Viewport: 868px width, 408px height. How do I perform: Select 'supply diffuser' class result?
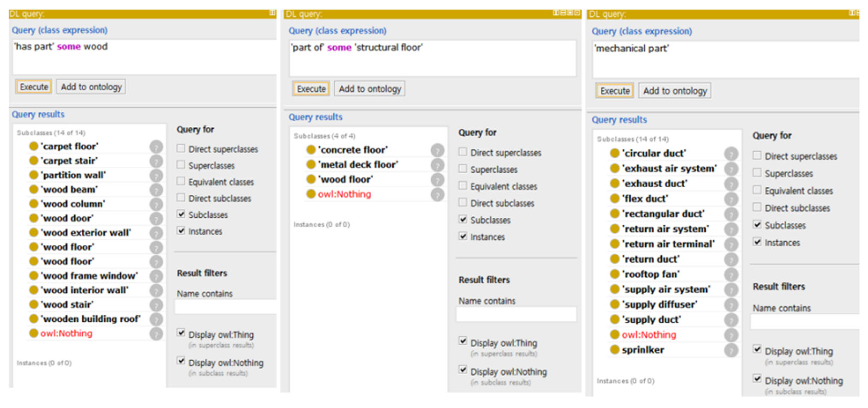(x=659, y=305)
